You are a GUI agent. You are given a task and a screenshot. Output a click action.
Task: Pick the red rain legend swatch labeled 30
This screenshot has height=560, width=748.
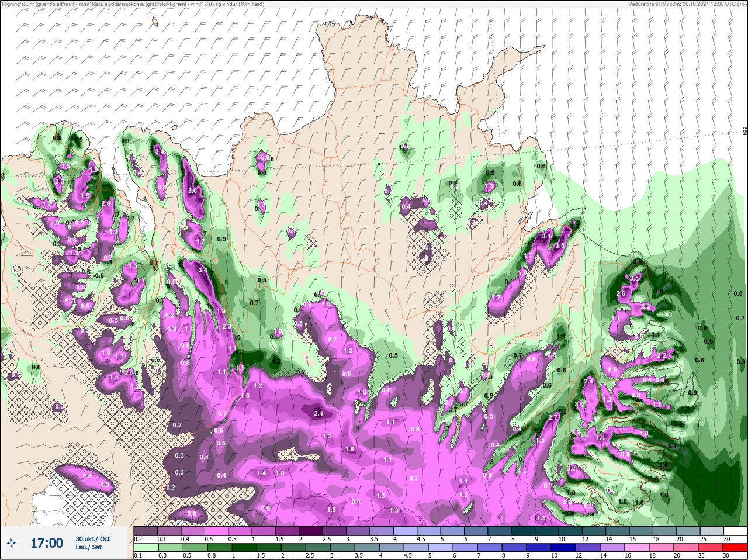736,547
